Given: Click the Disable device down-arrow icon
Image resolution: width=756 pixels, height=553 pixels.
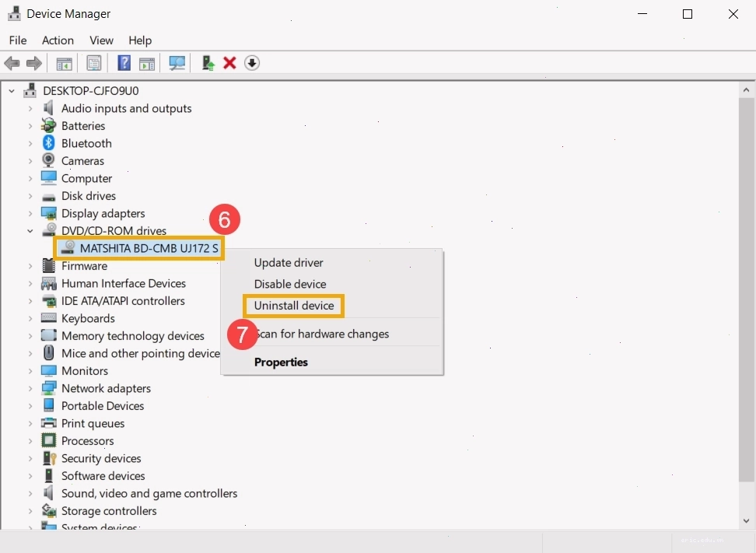Looking at the screenshot, I should pos(252,63).
